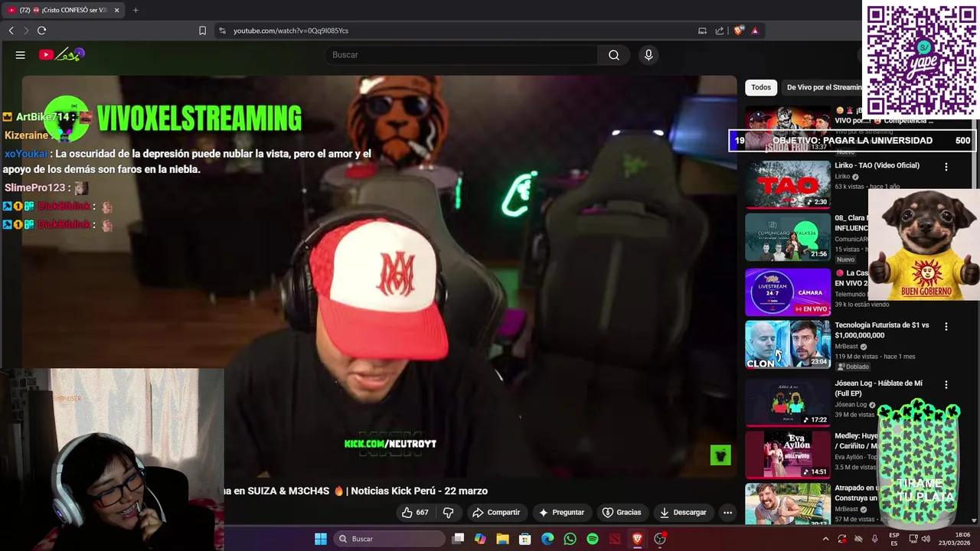
Task: Activate voice search microphone
Action: click(x=648, y=55)
